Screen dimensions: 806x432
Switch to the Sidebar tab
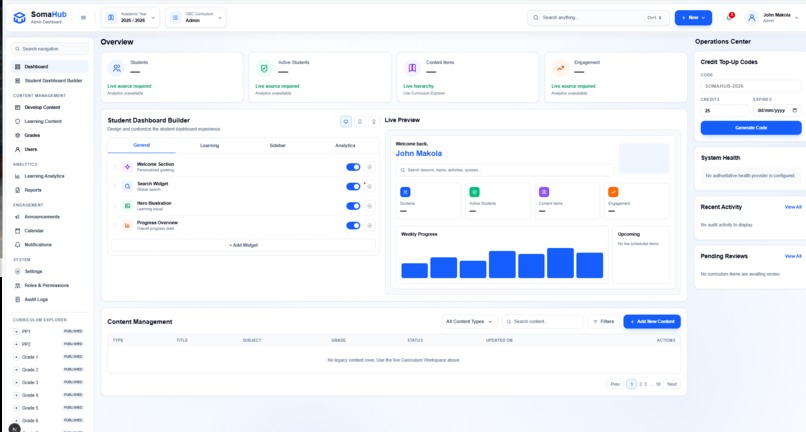(278, 146)
